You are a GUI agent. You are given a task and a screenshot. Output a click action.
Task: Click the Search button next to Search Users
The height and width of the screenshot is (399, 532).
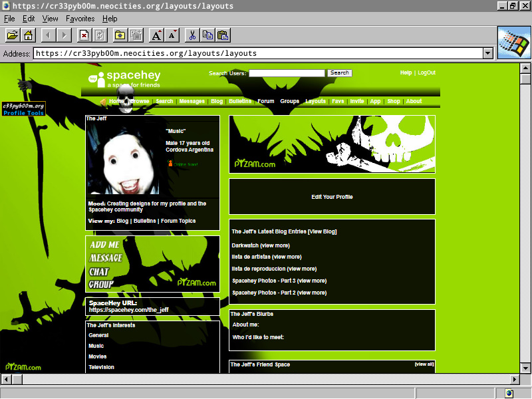[x=339, y=73]
